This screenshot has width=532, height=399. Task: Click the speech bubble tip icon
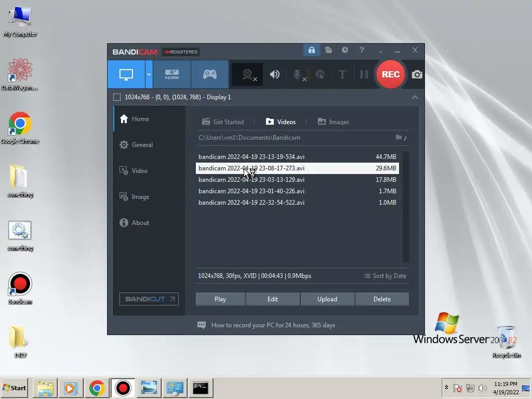202,325
